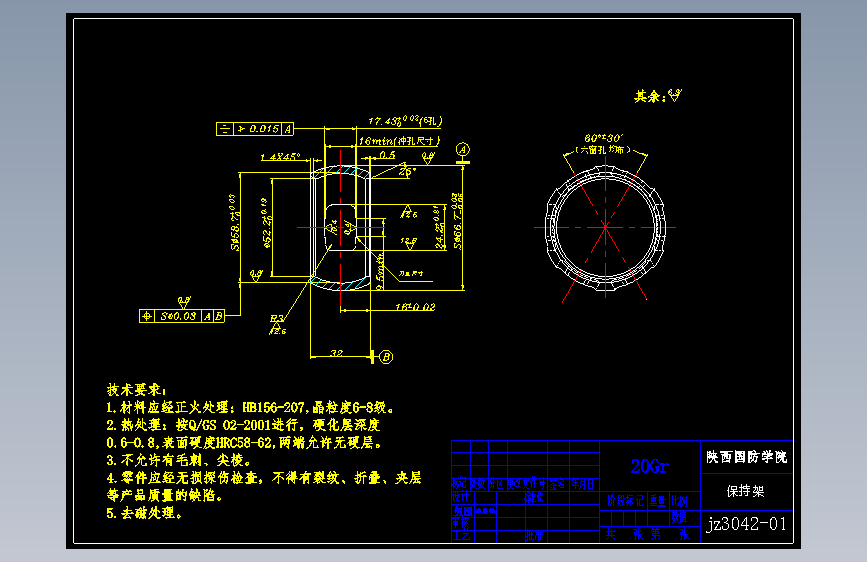Image resolution: width=867 pixels, height=562 pixels.
Task: Click requirement 4 about flaw inspection
Action: point(264,477)
